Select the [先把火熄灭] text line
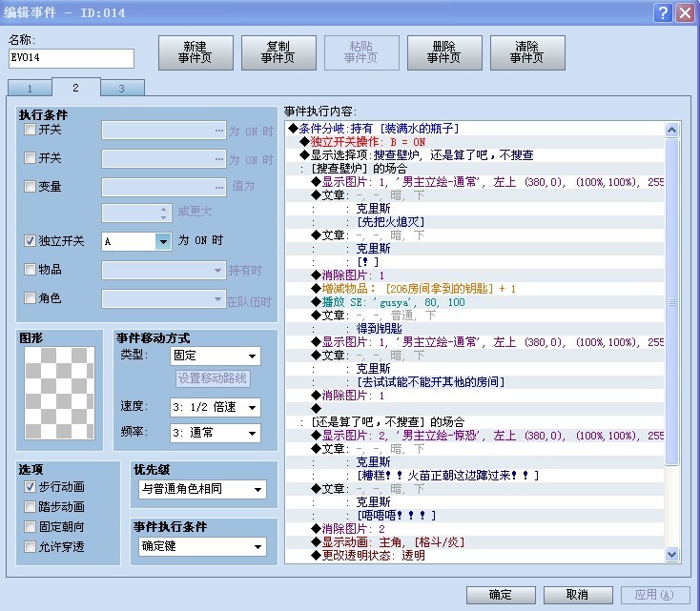 (x=475, y=222)
